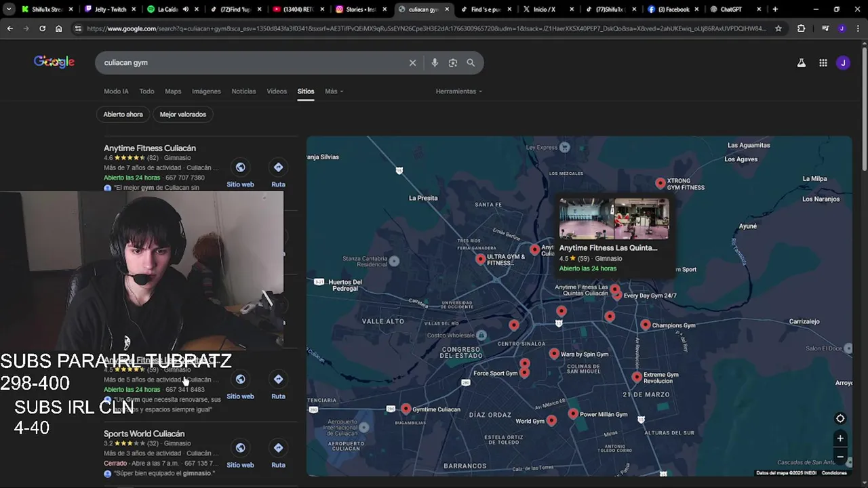The image size is (868, 488).
Task: Open map Condiciones link
Action: point(834,473)
